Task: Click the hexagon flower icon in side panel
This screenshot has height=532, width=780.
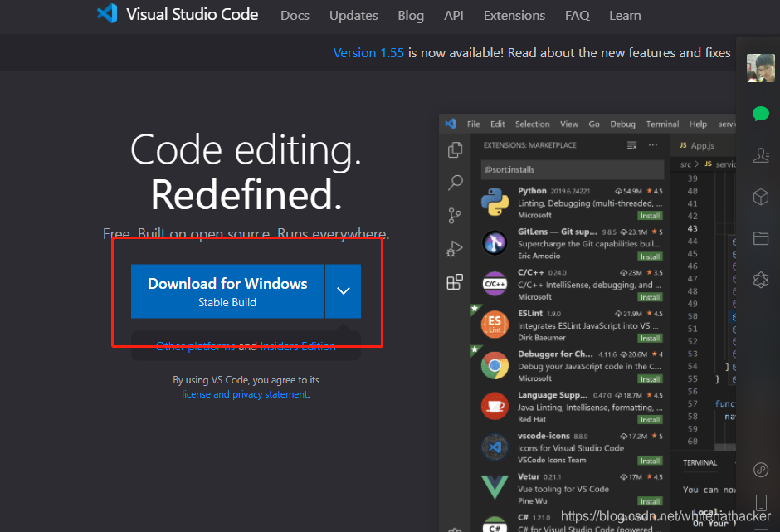Action: pyautogui.click(x=761, y=280)
